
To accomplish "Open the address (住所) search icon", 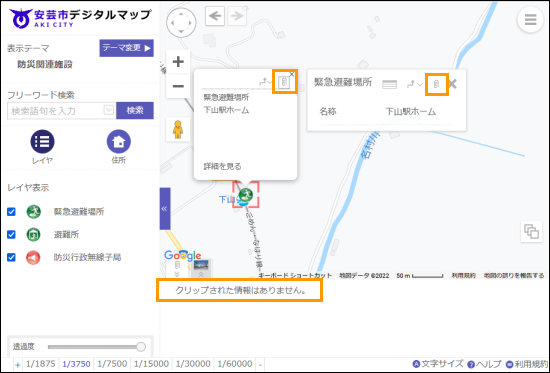I will point(119,141).
